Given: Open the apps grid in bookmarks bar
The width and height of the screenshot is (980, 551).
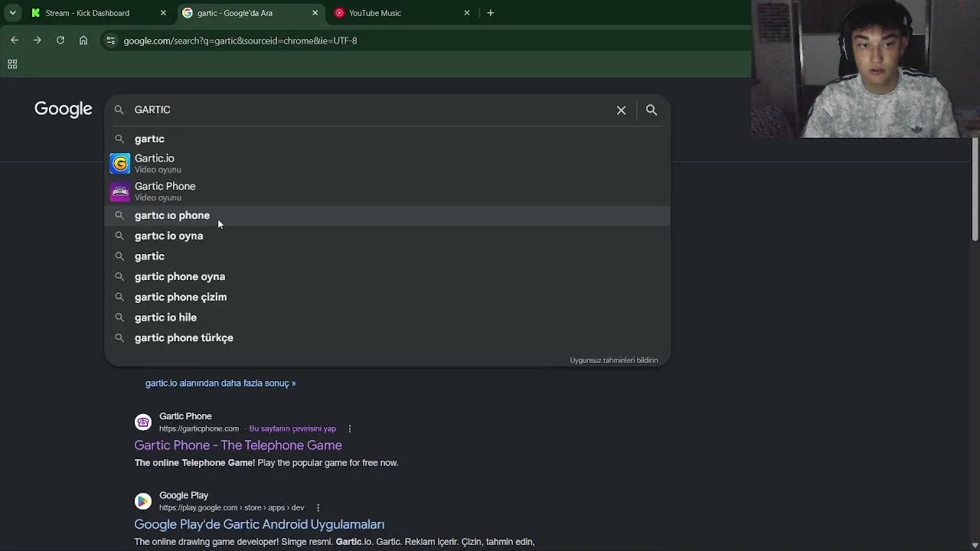Looking at the screenshot, I should 12,64.
